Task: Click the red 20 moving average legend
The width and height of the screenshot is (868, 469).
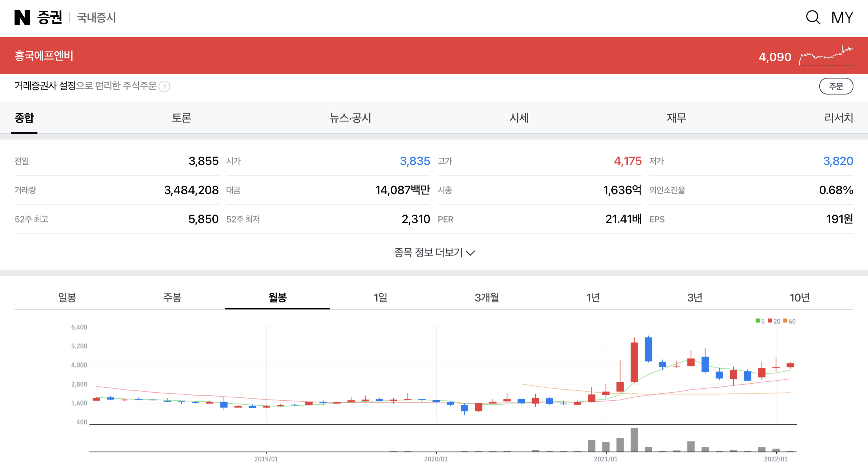Action: 774,321
